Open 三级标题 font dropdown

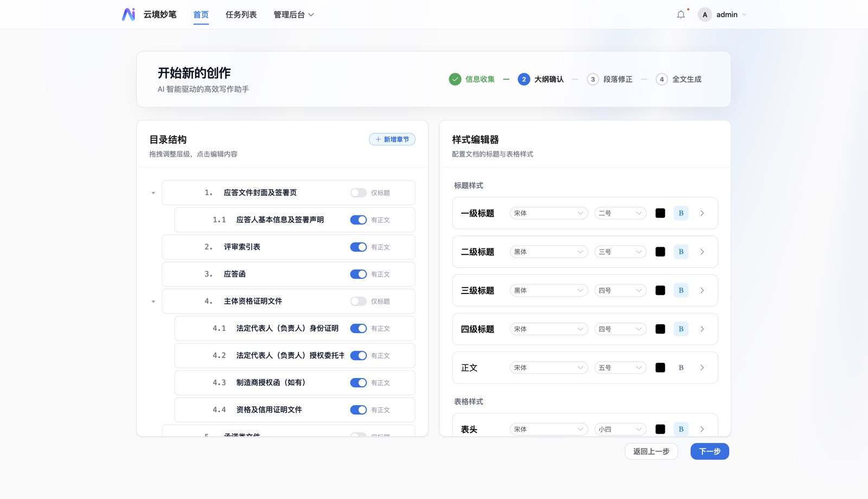pyautogui.click(x=548, y=290)
